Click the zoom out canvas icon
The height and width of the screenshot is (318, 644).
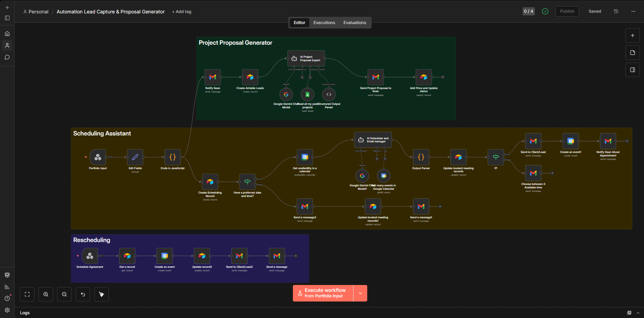[64, 294]
